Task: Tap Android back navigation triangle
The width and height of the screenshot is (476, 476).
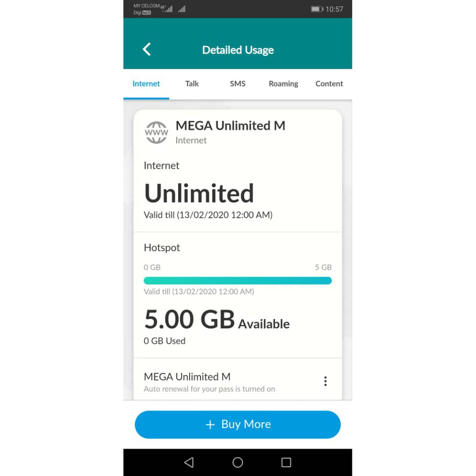Action: coord(189,463)
